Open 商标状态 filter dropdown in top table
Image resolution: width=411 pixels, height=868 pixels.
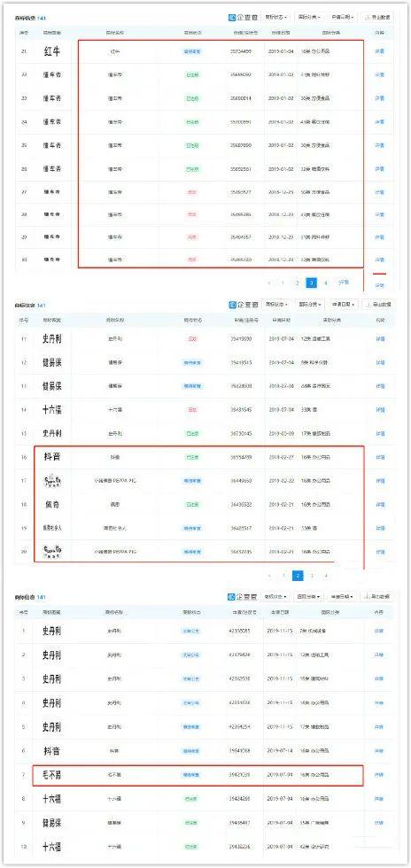tap(275, 17)
